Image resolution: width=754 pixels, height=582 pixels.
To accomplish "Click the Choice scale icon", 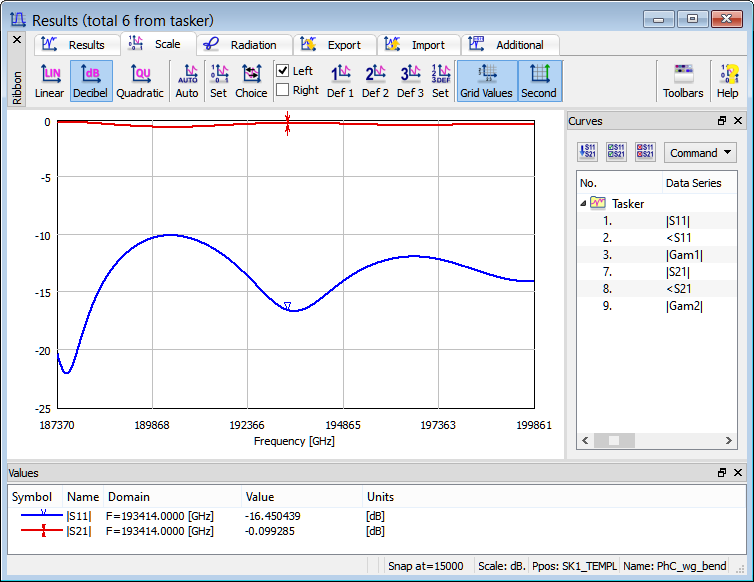I will coord(251,80).
